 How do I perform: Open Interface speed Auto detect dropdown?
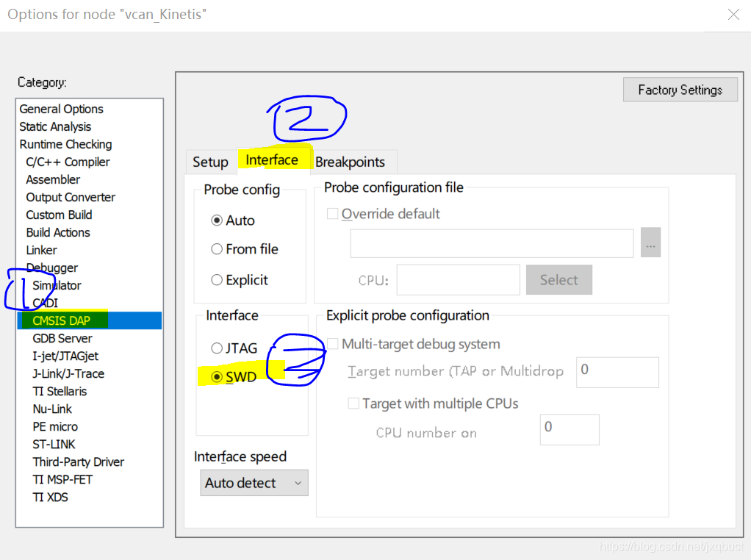[x=254, y=483]
